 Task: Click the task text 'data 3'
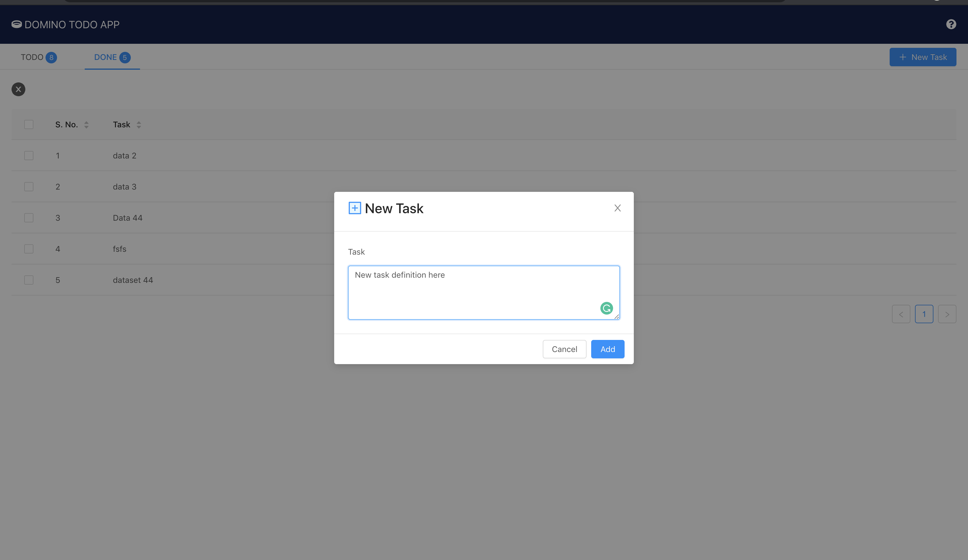(x=124, y=187)
